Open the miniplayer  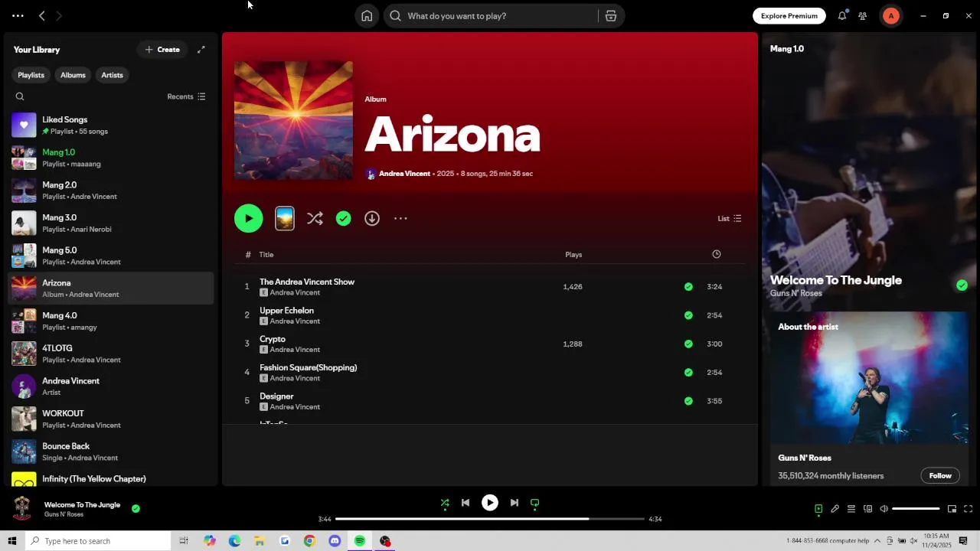click(x=952, y=509)
